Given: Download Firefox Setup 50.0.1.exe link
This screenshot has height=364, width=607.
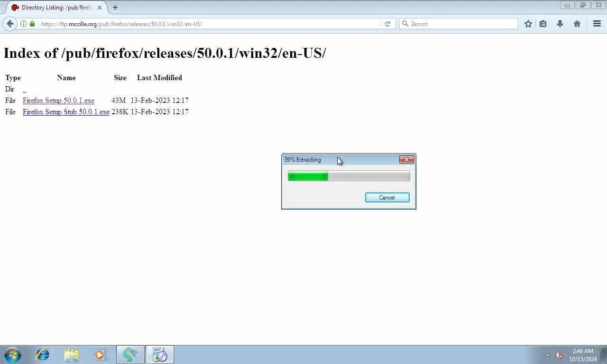Looking at the screenshot, I should click(58, 100).
